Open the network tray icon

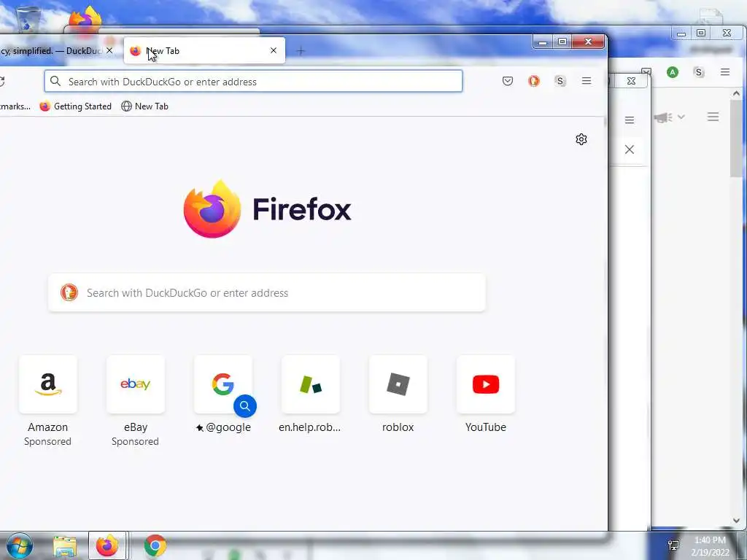click(x=673, y=545)
